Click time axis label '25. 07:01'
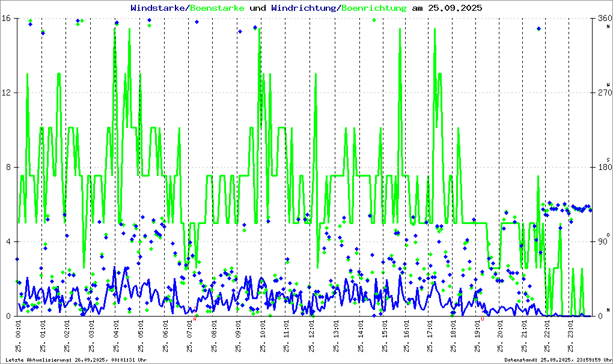 189,336
